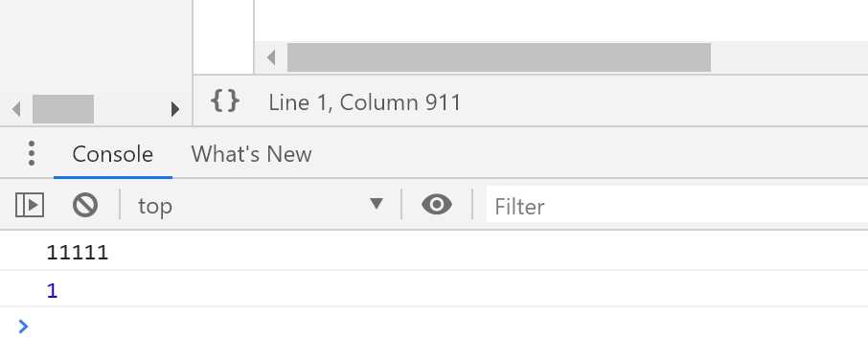Click the console prompt chevron line

[434, 326]
